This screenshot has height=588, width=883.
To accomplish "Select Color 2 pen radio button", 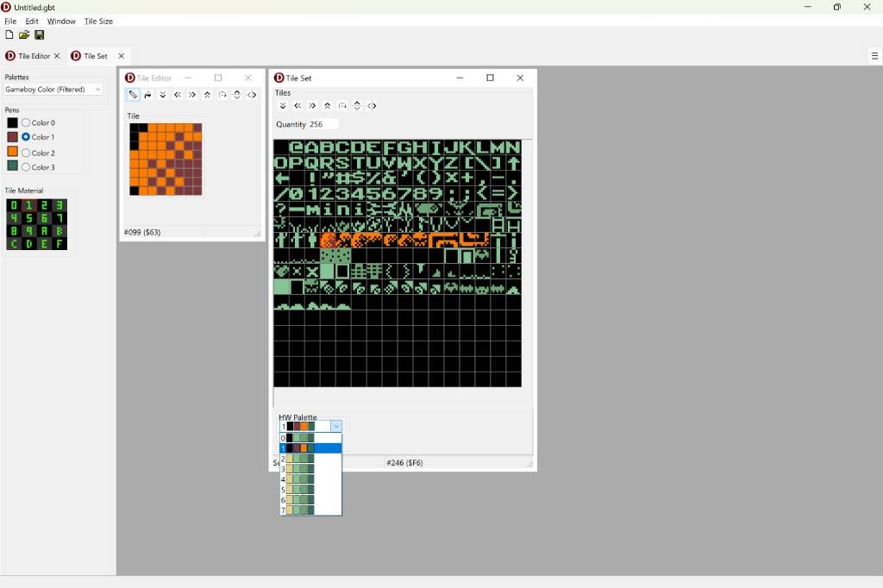I will (x=26, y=153).
